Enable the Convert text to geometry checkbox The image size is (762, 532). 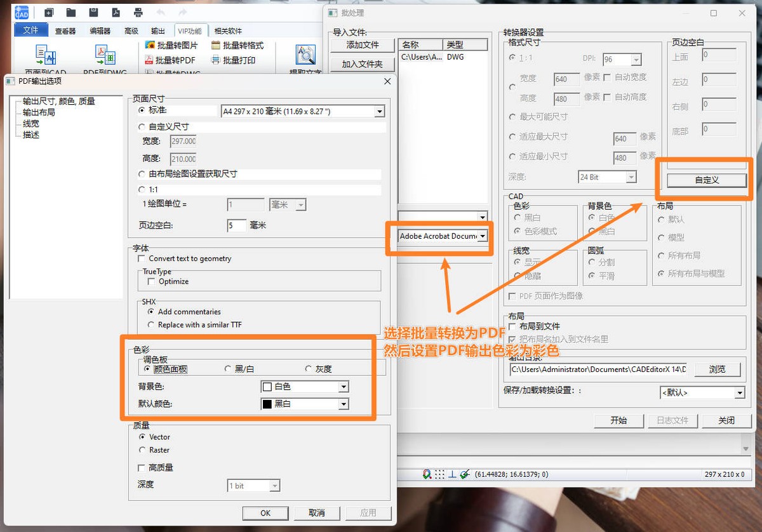coord(141,259)
